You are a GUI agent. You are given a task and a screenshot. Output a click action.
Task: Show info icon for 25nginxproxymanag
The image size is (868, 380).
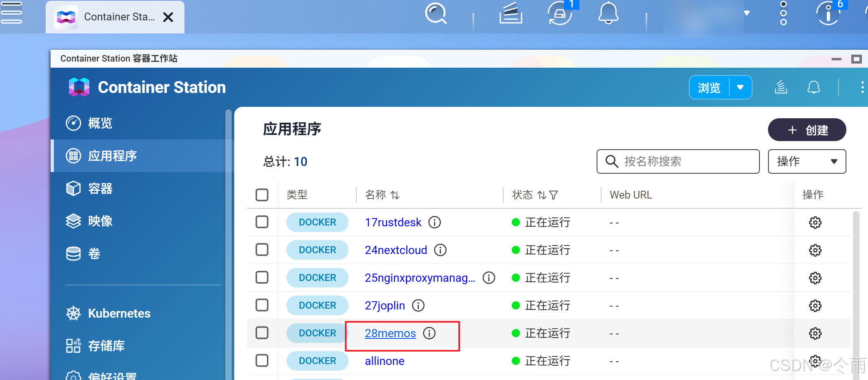tap(489, 278)
